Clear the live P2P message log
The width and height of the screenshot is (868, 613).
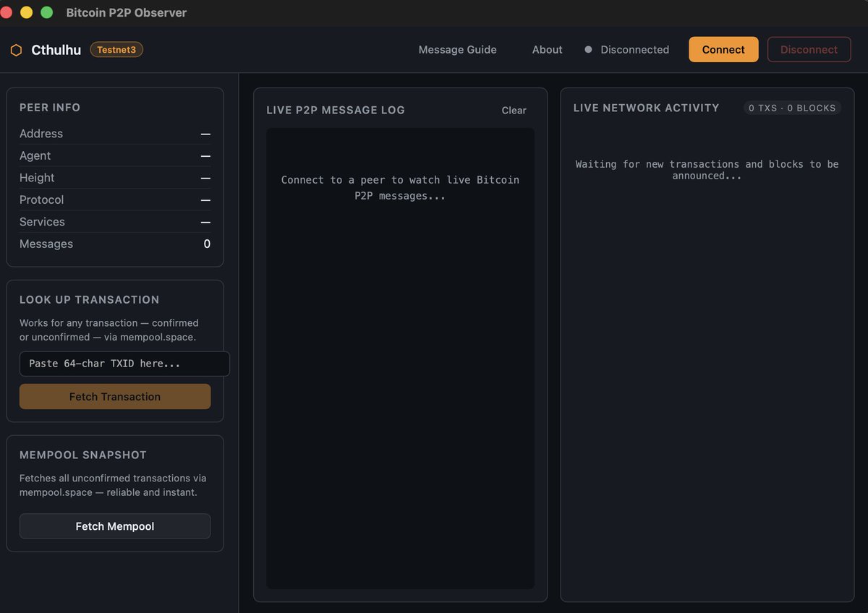point(514,111)
